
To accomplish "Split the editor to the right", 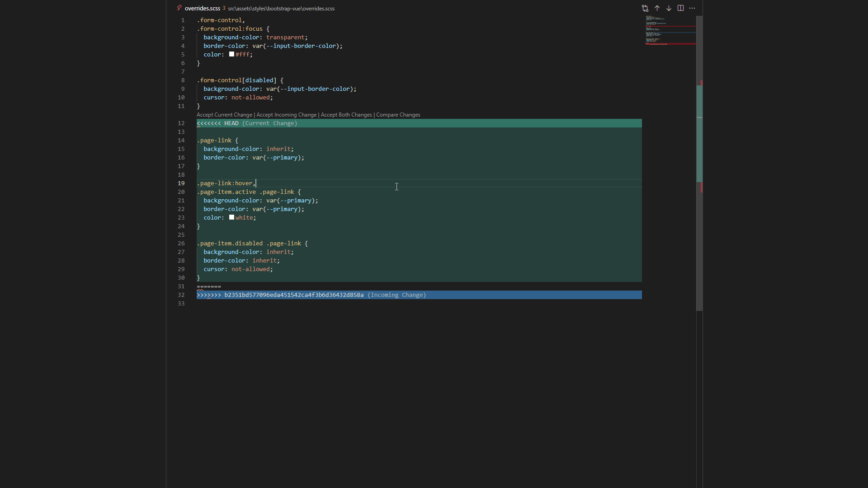I will pyautogui.click(x=680, y=8).
